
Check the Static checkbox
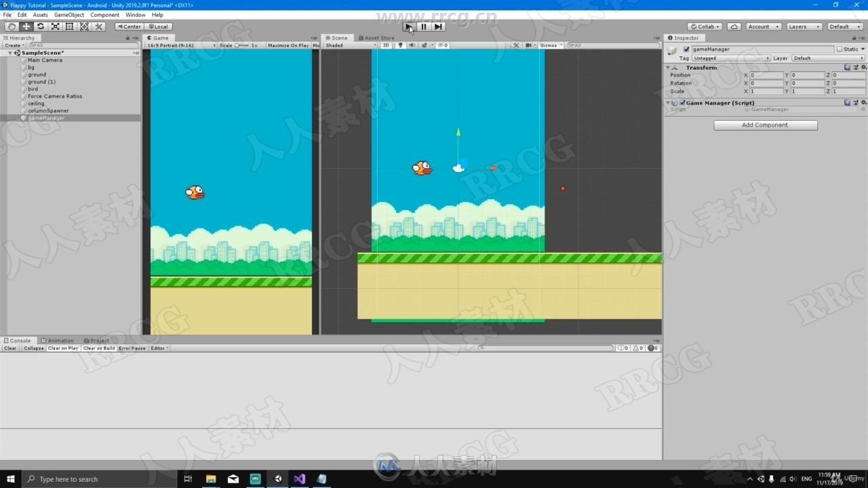840,49
